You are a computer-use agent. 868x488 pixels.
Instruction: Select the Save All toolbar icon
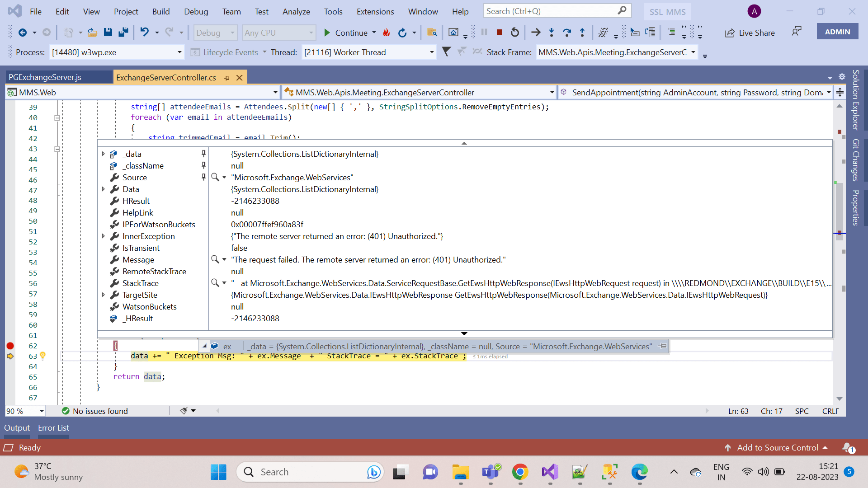point(123,32)
